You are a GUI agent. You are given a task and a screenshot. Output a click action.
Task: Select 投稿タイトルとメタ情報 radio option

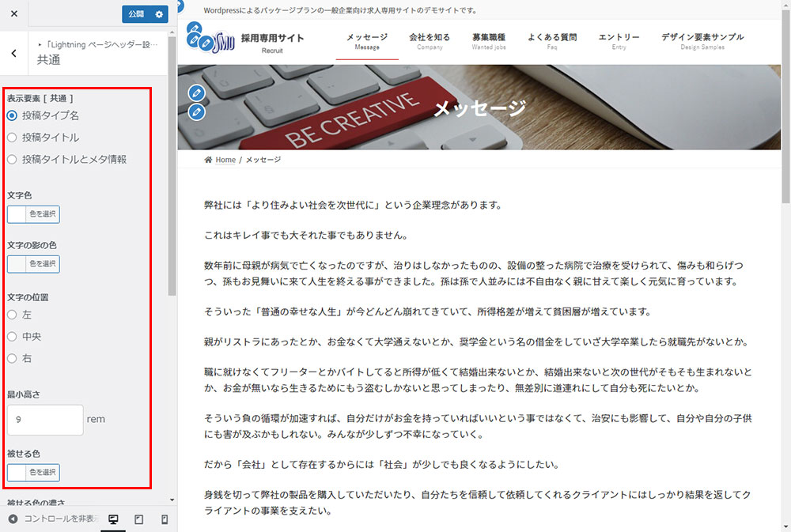[x=12, y=160]
